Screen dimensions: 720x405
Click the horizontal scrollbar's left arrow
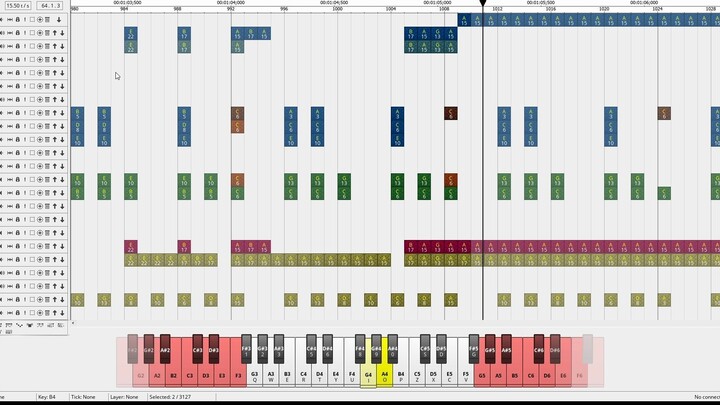(73, 323)
